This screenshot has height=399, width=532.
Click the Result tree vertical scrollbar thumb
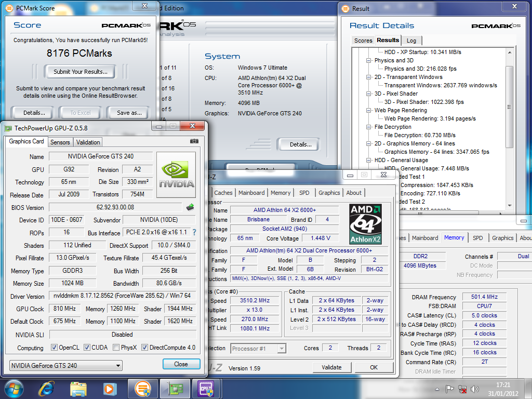tap(509, 107)
